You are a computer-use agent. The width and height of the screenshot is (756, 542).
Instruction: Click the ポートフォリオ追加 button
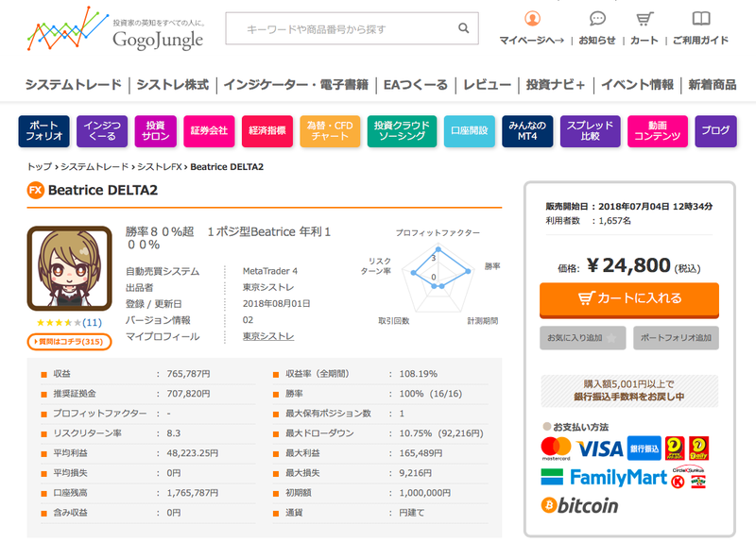[x=676, y=338]
